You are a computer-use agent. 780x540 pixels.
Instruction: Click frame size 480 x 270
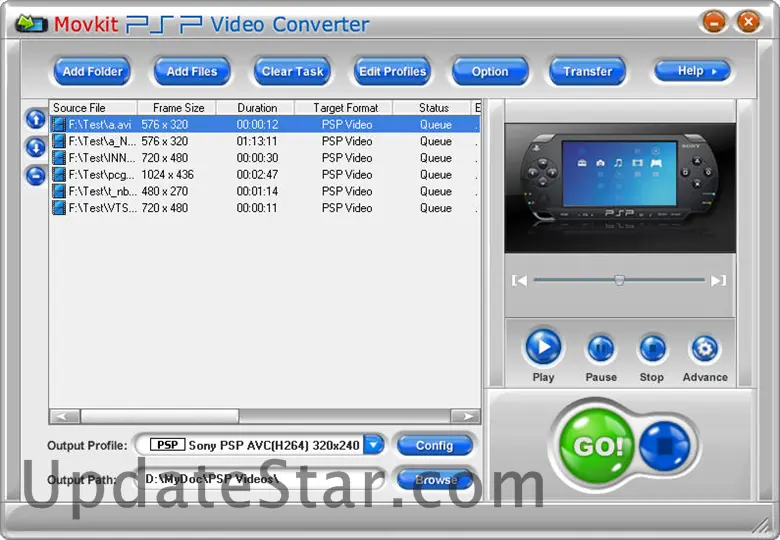165,191
